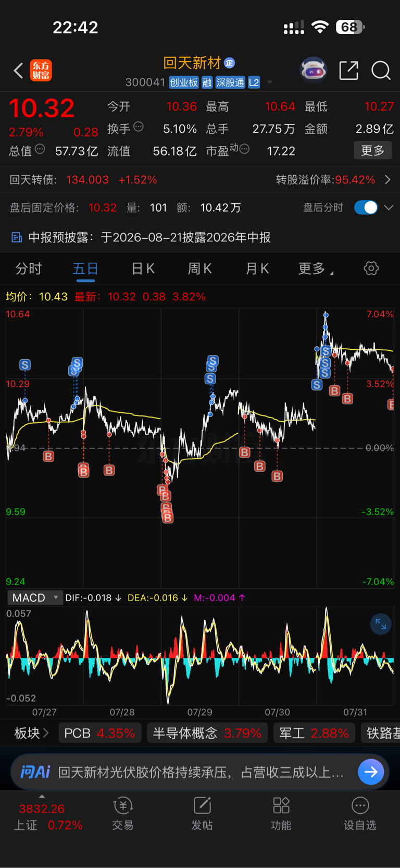Send the 问AI query arrow button
The image size is (400, 868).
click(x=371, y=772)
